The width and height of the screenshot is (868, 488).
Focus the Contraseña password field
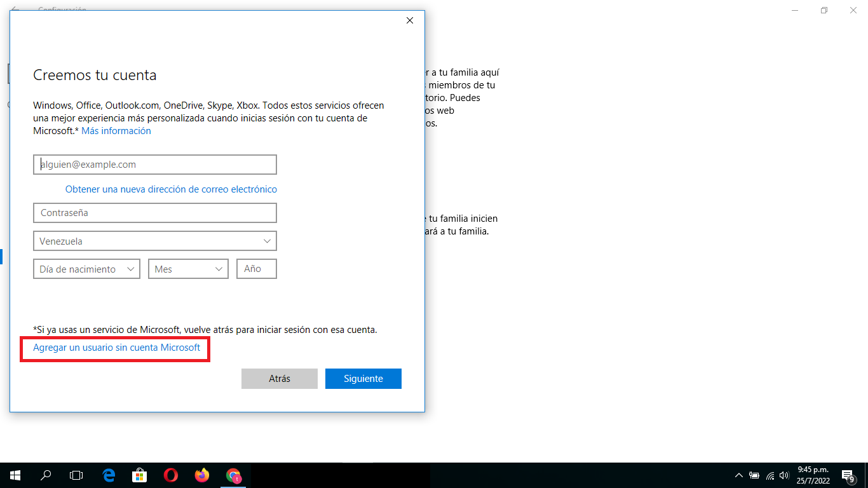point(155,213)
